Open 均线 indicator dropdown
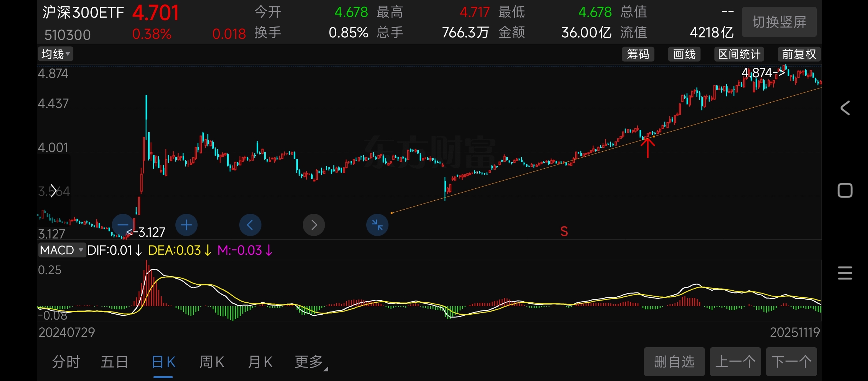The image size is (868, 381). click(x=55, y=54)
